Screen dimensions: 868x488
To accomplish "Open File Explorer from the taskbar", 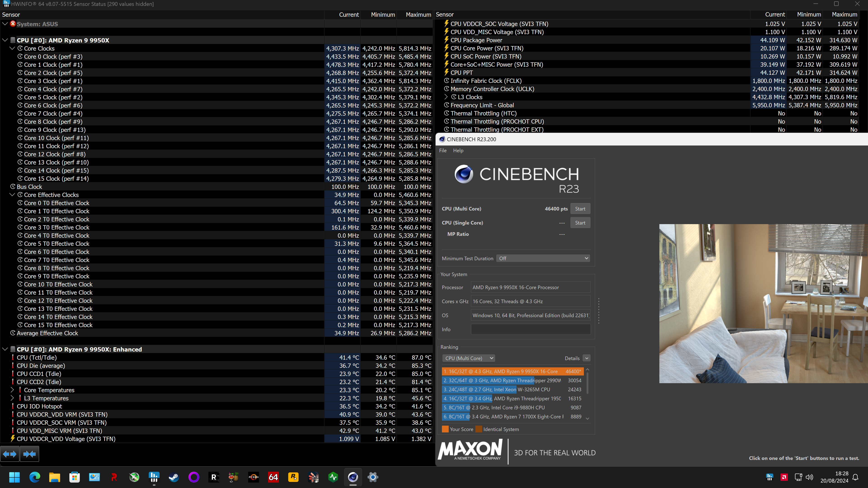I will click(x=54, y=477).
